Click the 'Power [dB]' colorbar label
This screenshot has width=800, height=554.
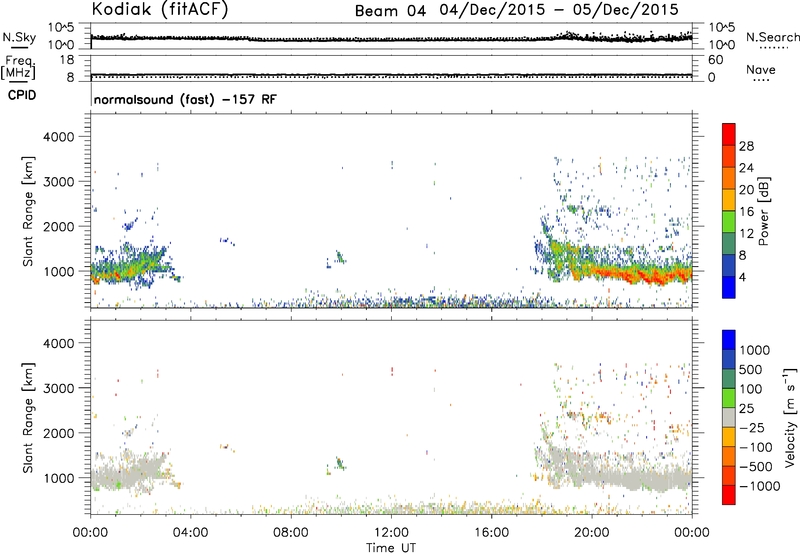[763, 211]
